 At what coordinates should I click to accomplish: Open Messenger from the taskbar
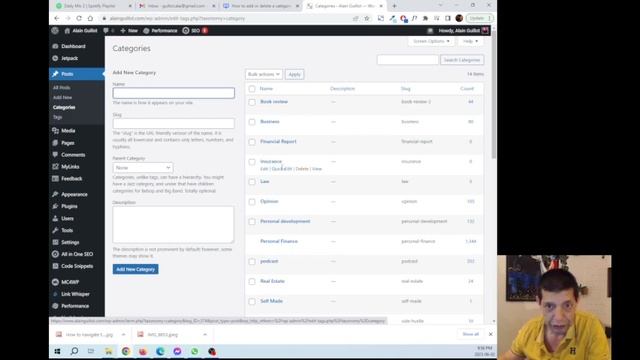coord(177,351)
